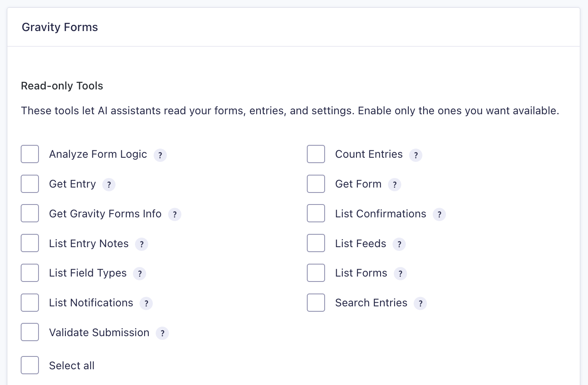This screenshot has width=588, height=385.
Task: Click the Validate Submission label
Action: (x=99, y=332)
